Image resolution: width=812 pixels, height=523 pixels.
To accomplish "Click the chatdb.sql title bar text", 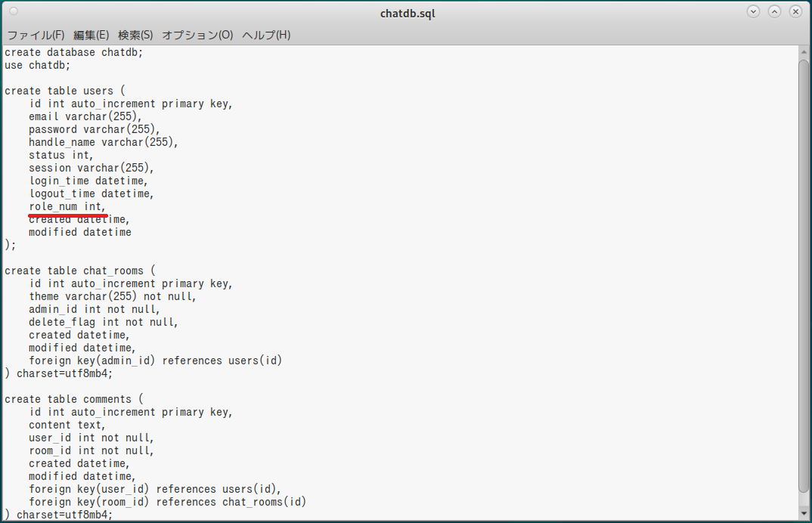I will coord(408,14).
